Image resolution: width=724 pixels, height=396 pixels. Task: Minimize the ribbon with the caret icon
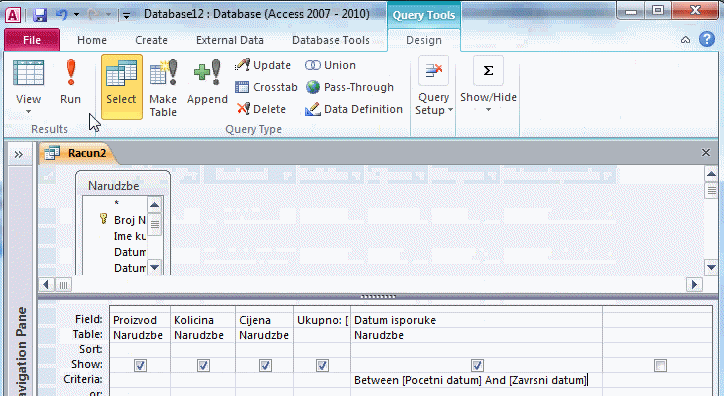(686, 40)
